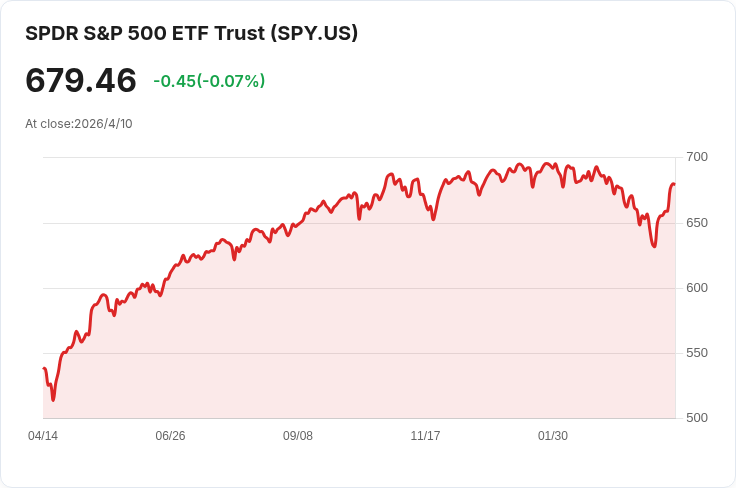Click the 500 y-axis label

coord(696,418)
